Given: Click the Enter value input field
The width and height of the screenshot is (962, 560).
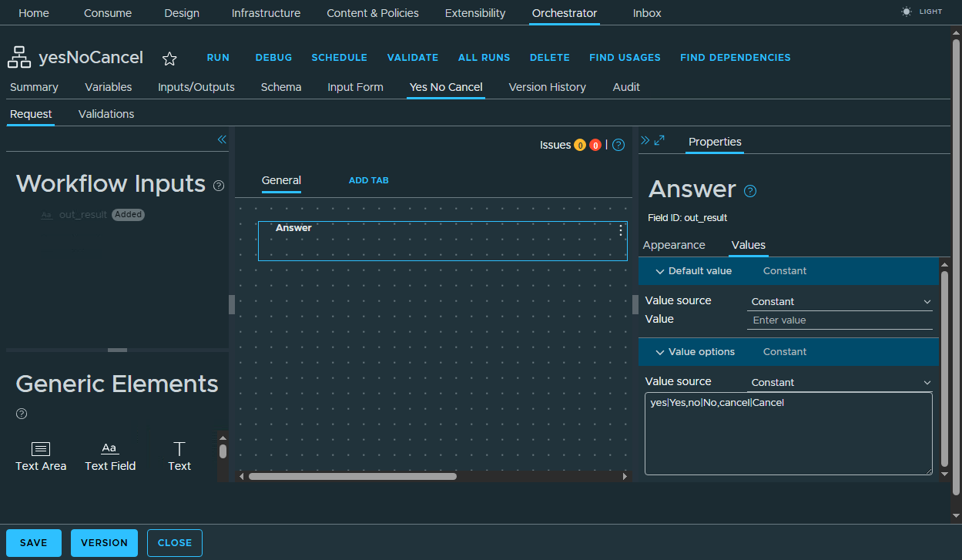Looking at the screenshot, I should 840,320.
